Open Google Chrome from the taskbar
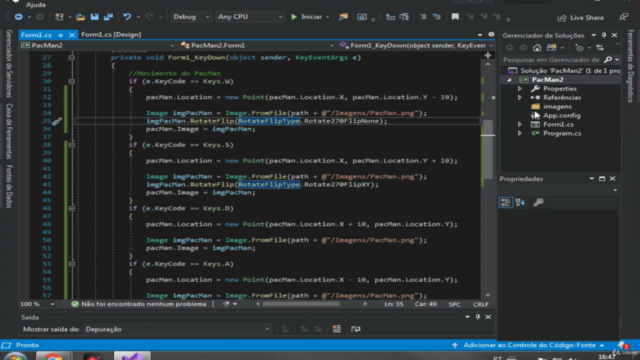The width and height of the screenshot is (640, 360). 52,356
